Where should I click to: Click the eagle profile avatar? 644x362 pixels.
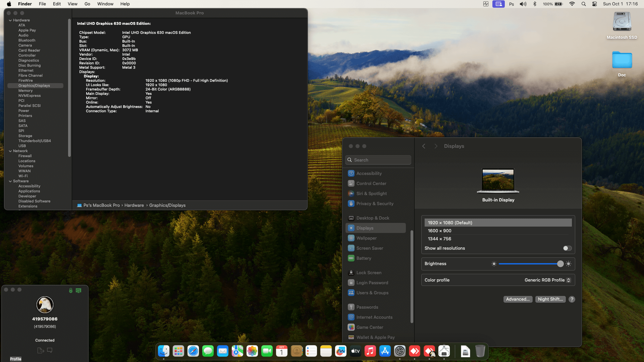point(45,305)
